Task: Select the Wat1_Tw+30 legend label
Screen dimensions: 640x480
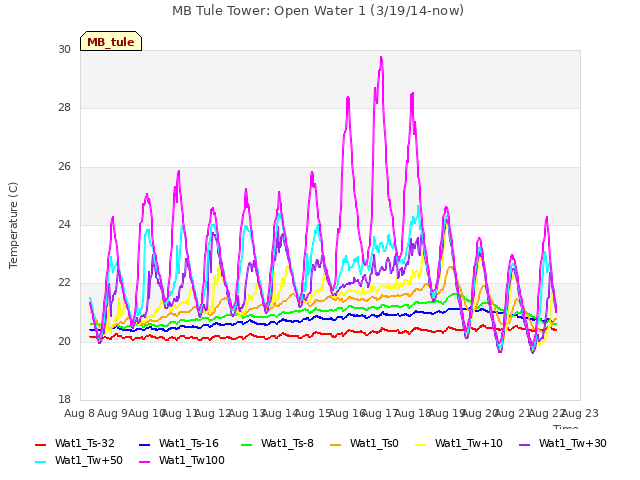Action: (x=573, y=443)
